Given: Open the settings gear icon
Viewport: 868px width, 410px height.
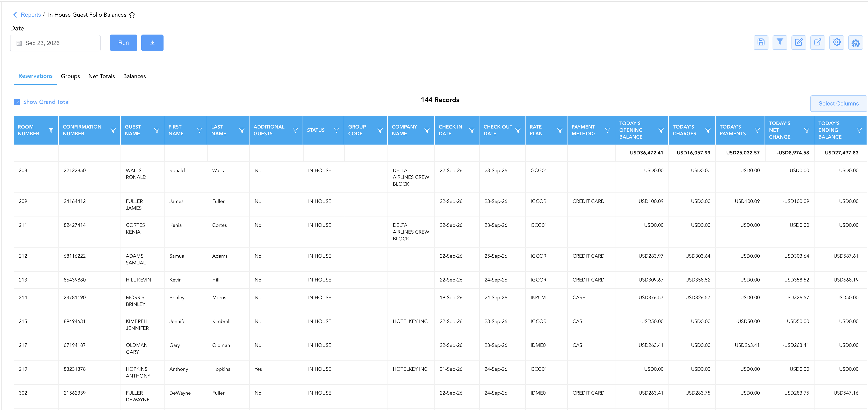Looking at the screenshot, I should [x=836, y=42].
